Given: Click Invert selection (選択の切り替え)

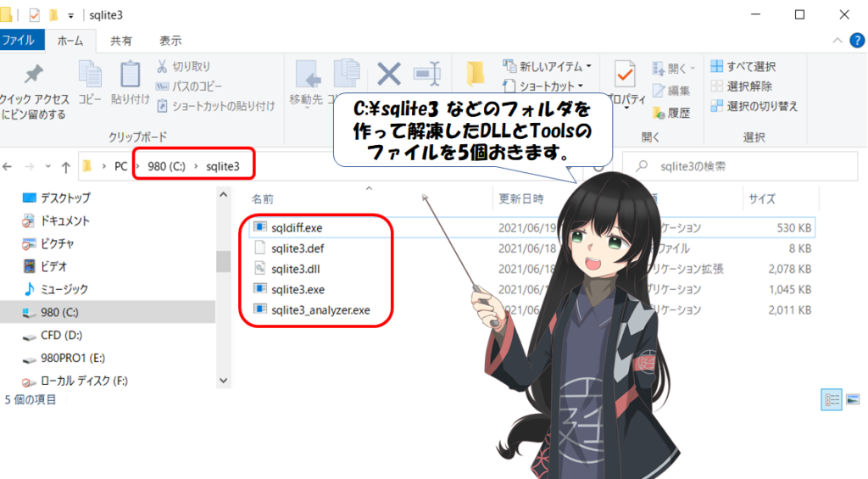Looking at the screenshot, I should click(754, 106).
